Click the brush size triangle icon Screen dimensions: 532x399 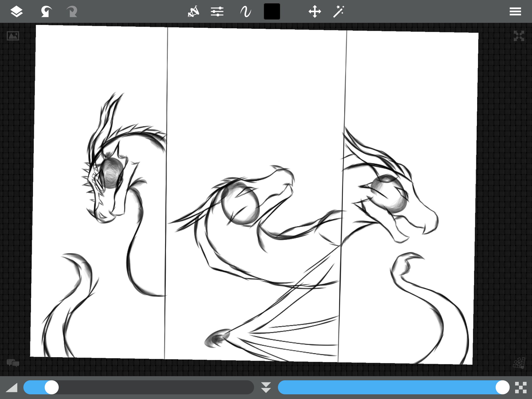click(x=12, y=387)
